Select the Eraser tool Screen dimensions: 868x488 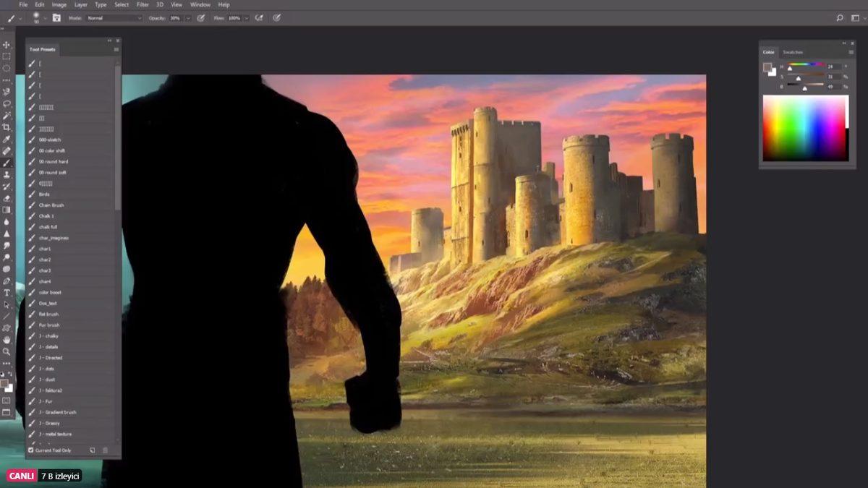(x=7, y=198)
